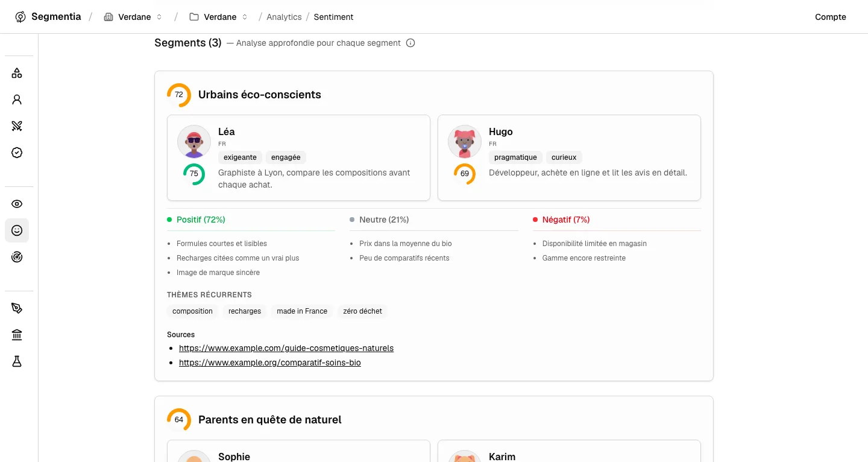Click the folder icon of second Verdane
Screen dimensions: 868x462
click(194, 17)
